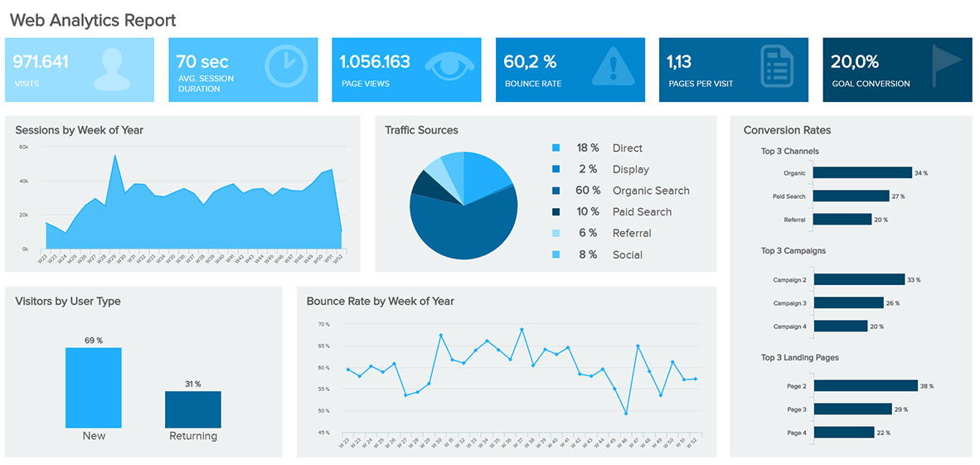980x465 pixels.
Task: Click the warning triangle icon on Bounce Rate
Action: (613, 67)
